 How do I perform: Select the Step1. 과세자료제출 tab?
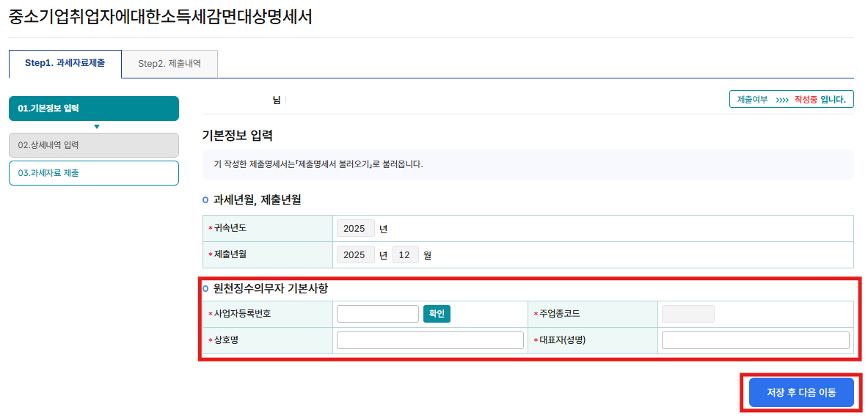(x=65, y=63)
